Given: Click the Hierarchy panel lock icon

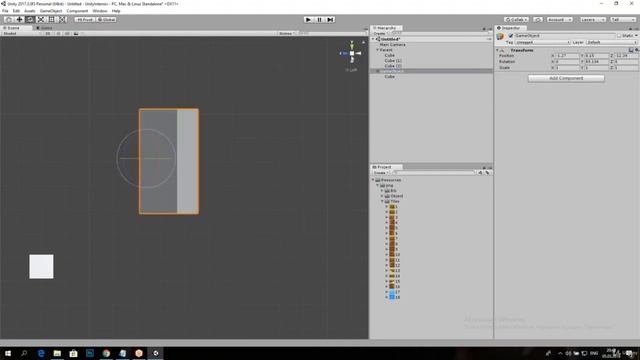Looking at the screenshot, I should (x=484, y=29).
